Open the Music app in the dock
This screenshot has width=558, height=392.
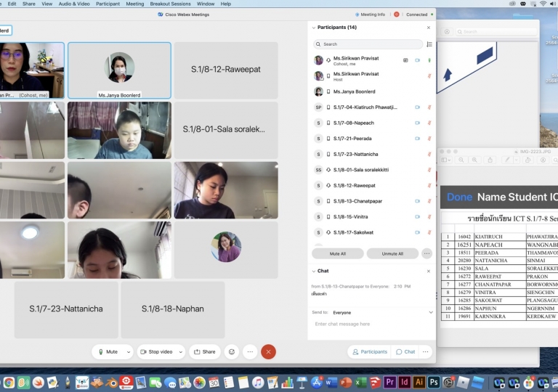(258, 383)
